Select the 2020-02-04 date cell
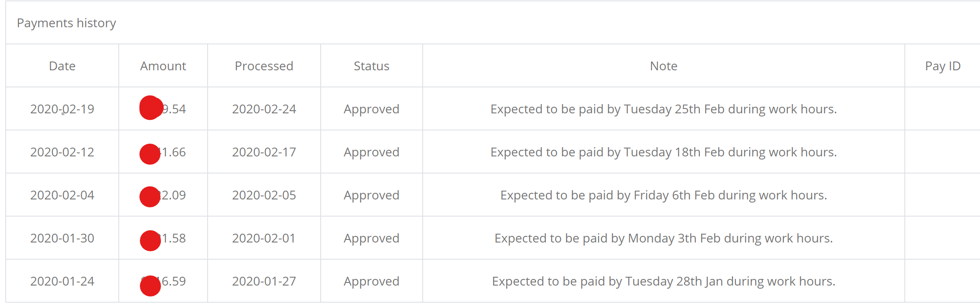This screenshot has width=980, height=304. (62, 195)
